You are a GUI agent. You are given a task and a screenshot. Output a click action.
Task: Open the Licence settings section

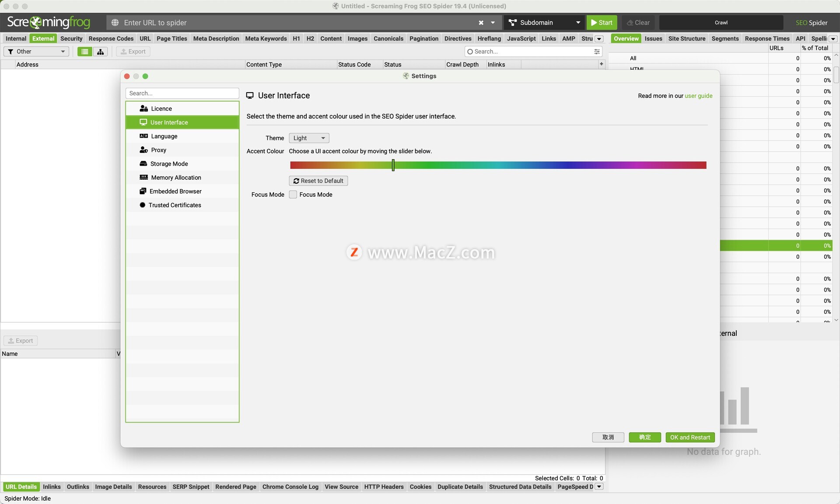[182, 108]
